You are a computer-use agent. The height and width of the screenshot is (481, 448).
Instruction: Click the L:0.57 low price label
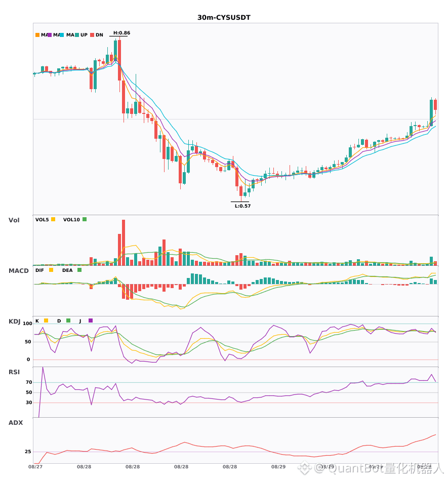tap(242, 206)
